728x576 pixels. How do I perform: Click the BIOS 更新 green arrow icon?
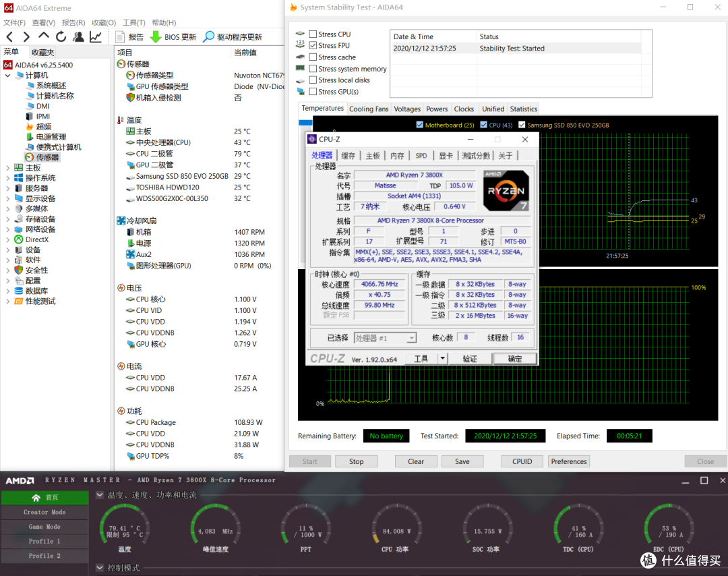tap(156, 36)
